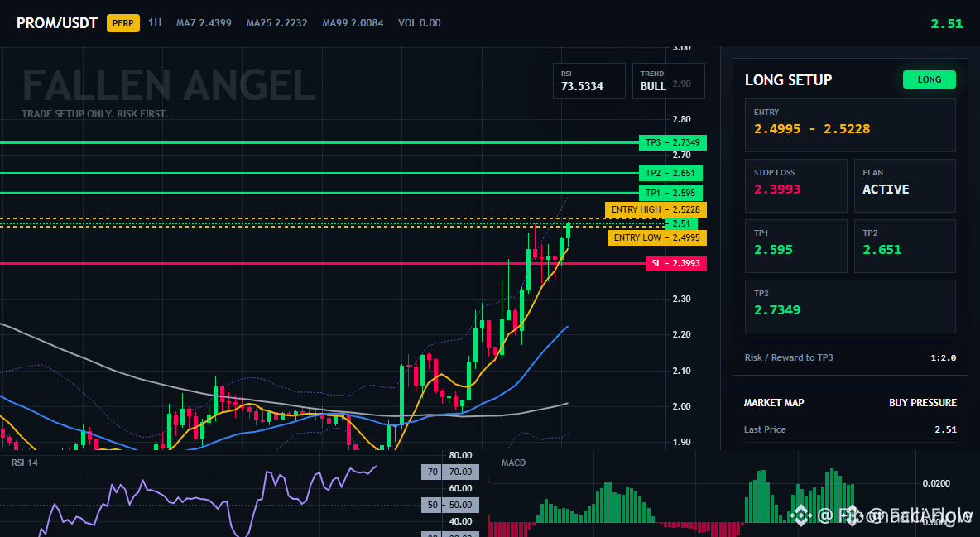Viewport: 980px width, 537px height.
Task: Click the BUY PRESSURE label
Action: [x=923, y=403]
